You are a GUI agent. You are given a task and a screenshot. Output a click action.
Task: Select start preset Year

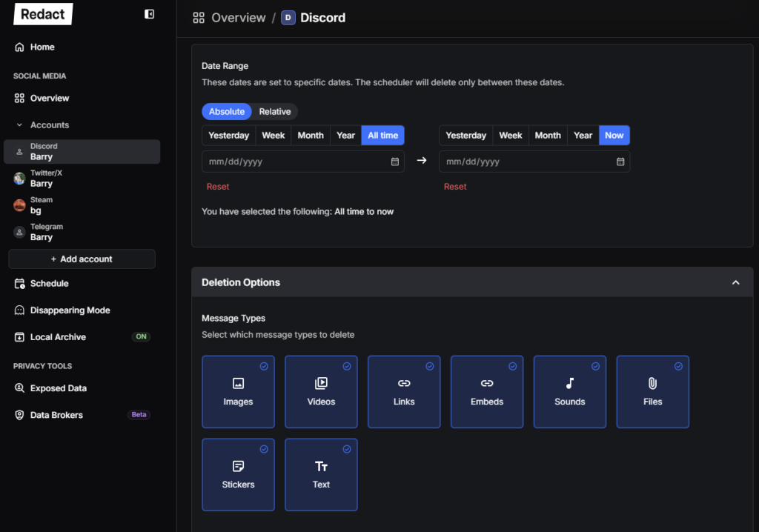click(345, 136)
